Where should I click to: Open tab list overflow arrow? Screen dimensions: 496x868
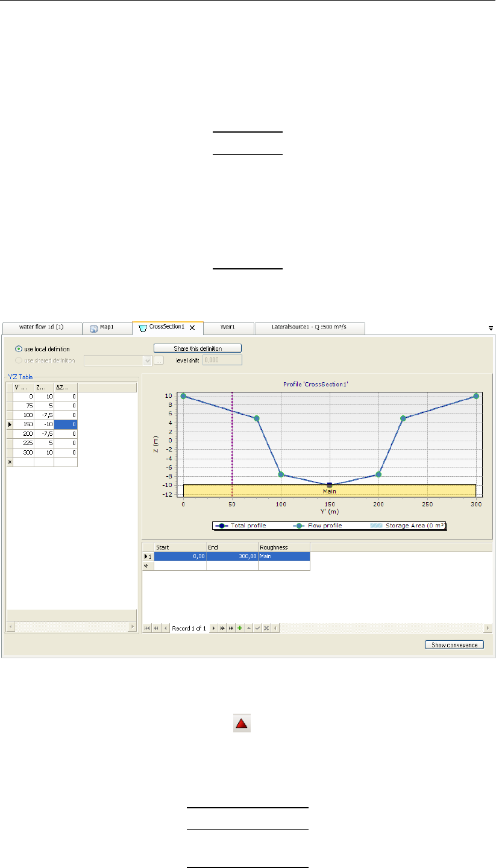491,328
